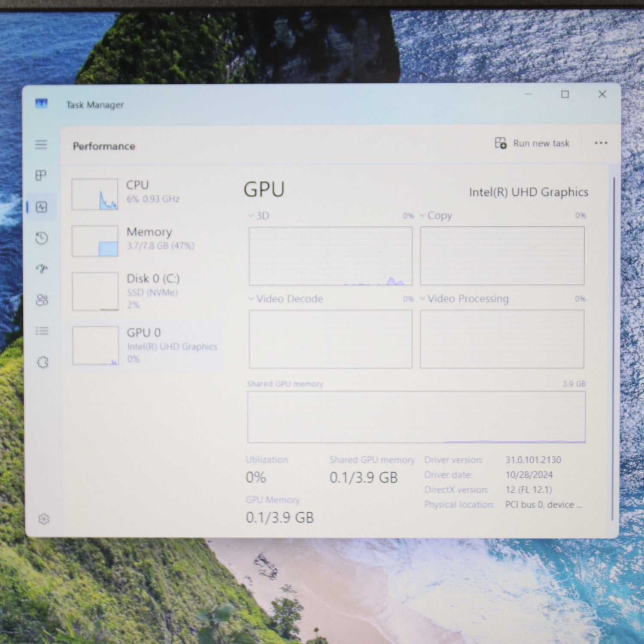The width and height of the screenshot is (644, 644).
Task: Open the Services page puzzle icon
Action: click(43, 362)
